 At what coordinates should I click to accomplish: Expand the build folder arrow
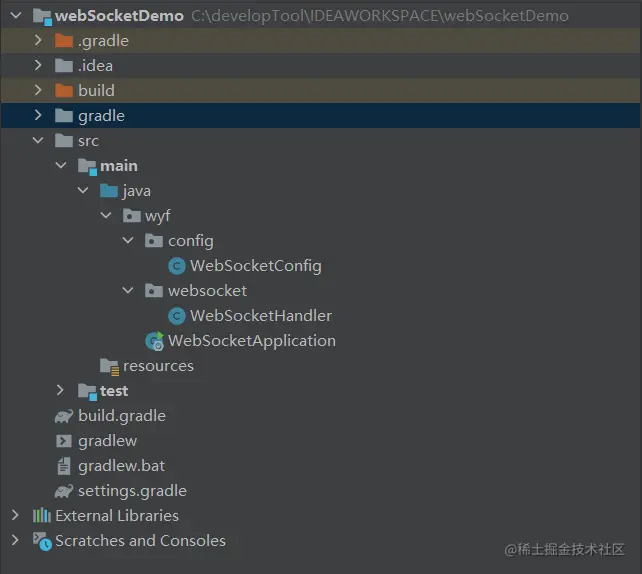38,91
